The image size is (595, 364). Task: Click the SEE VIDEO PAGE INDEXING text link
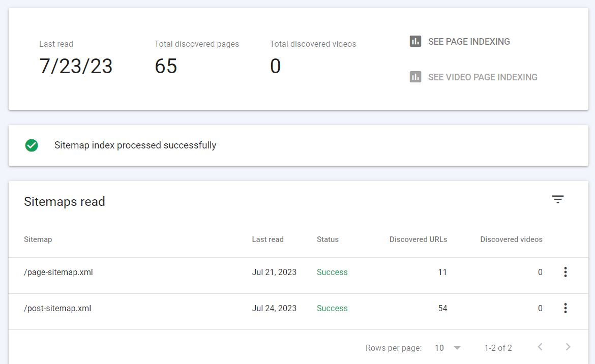(x=483, y=77)
